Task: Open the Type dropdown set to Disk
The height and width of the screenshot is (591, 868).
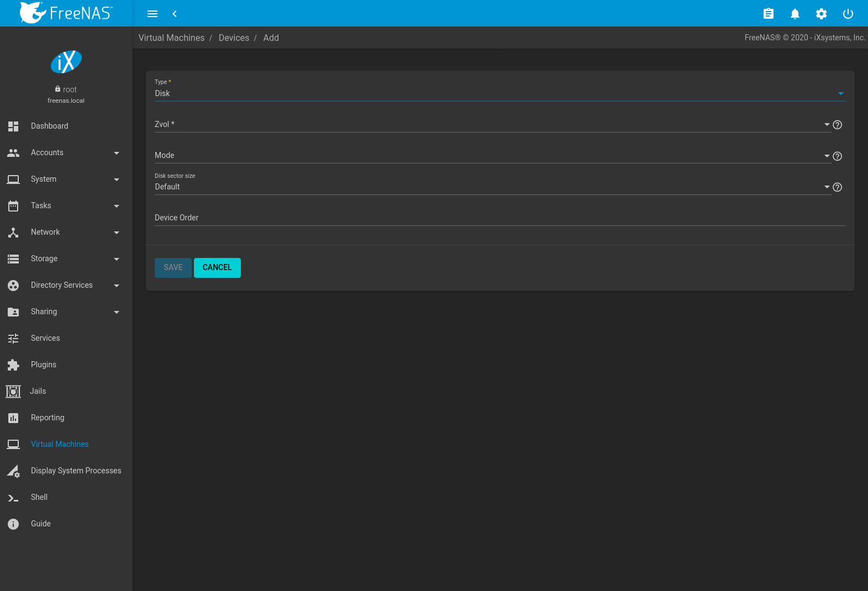Action: tap(497, 93)
